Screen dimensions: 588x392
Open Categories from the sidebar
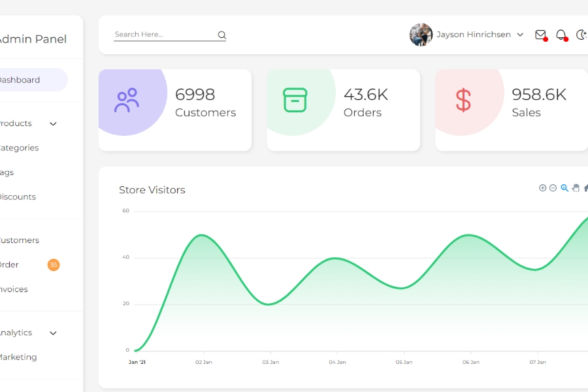click(x=19, y=148)
